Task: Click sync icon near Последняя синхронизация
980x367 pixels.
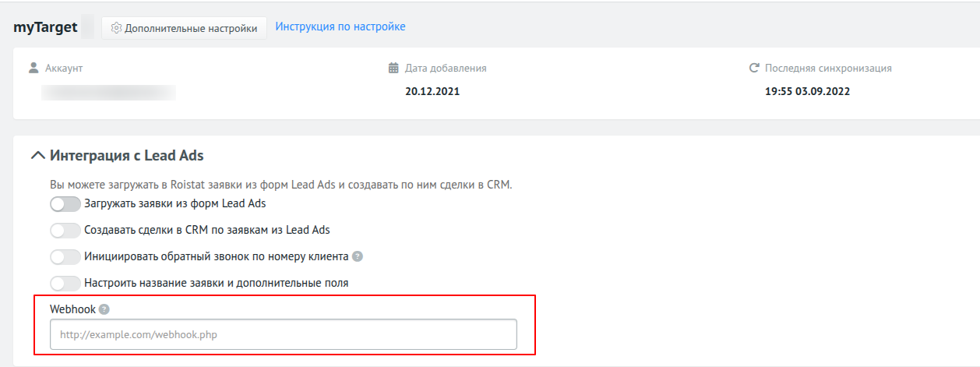Action: (x=754, y=68)
